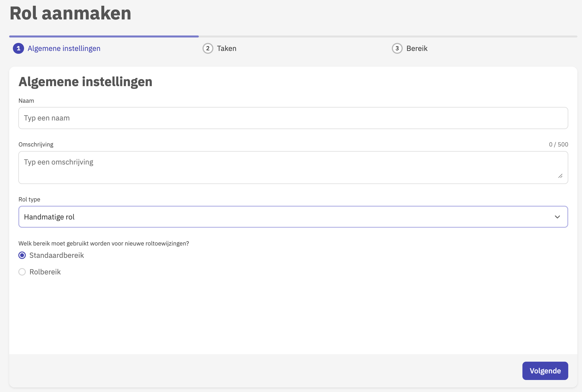This screenshot has width=582, height=392.
Task: Click the step 1 circle icon
Action: 18,48
